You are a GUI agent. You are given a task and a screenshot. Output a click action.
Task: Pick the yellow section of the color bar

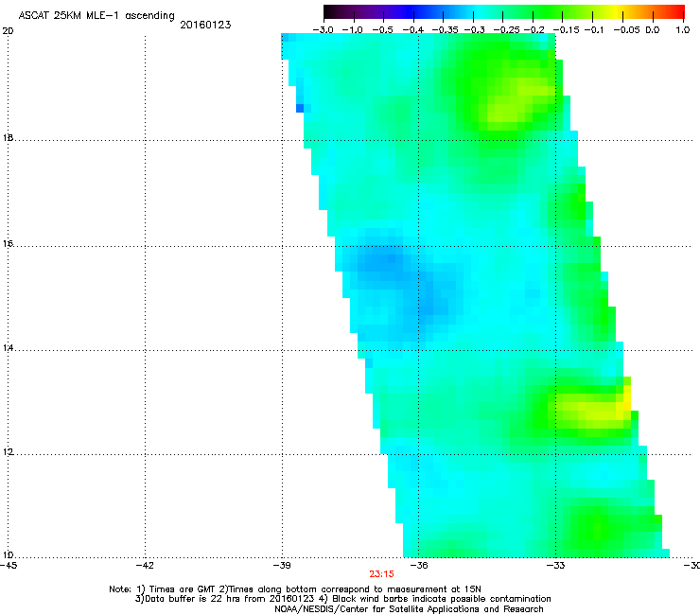(x=619, y=11)
